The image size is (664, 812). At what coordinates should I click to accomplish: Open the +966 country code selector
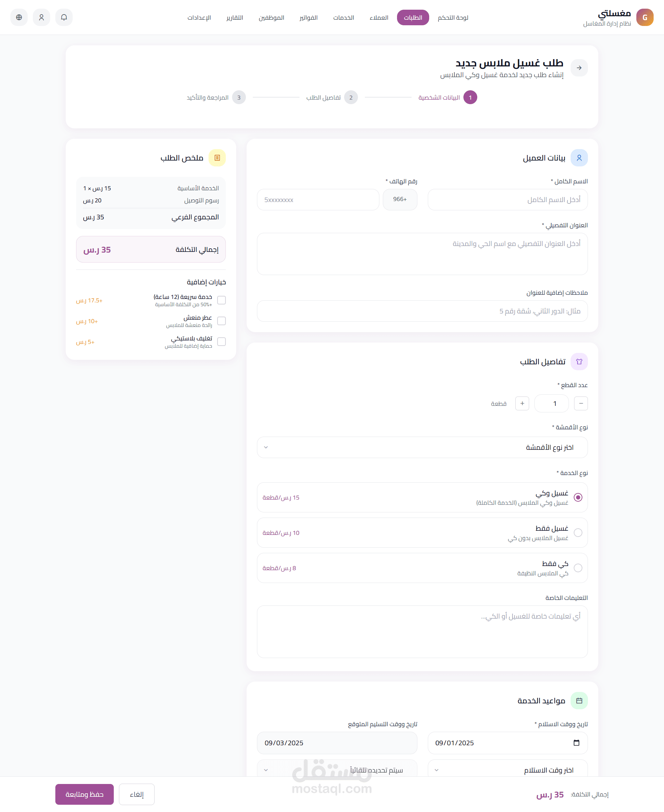[400, 199]
